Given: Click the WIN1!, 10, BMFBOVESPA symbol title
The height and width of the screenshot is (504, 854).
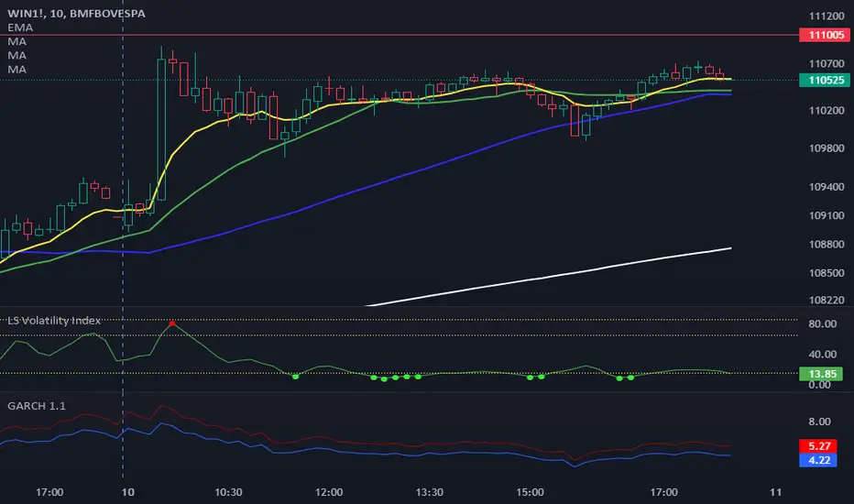Looking at the screenshot, I should tap(76, 14).
